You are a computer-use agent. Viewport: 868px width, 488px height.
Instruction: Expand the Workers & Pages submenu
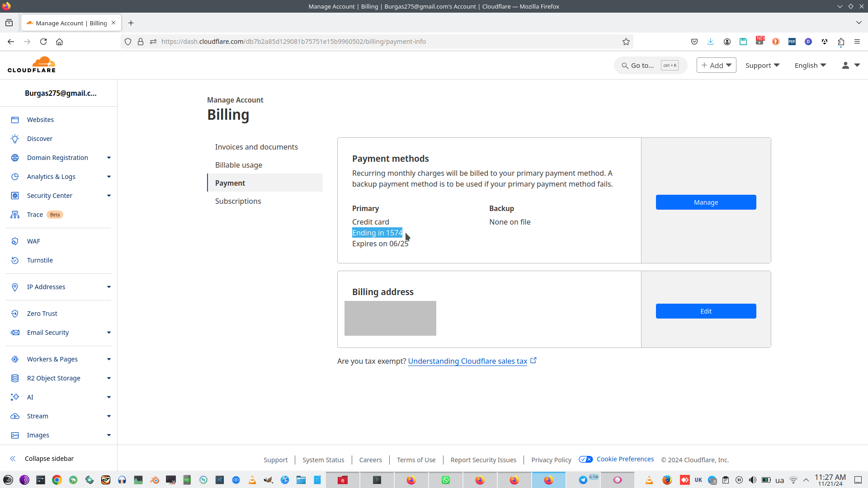(109, 359)
